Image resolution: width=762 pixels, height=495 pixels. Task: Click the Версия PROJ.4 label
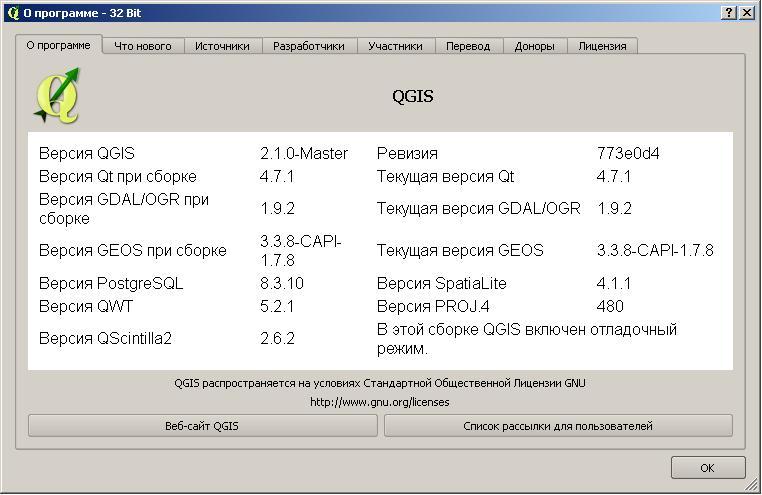(x=433, y=307)
